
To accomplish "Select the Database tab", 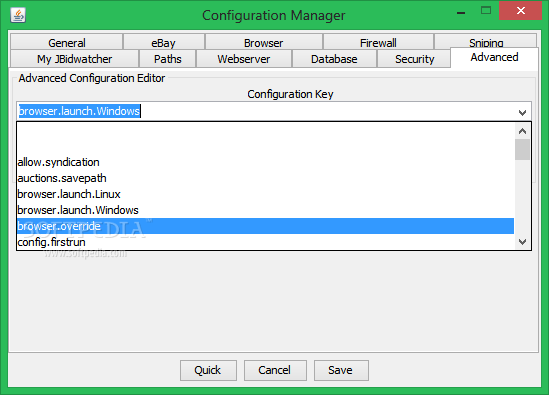I will point(334,58).
